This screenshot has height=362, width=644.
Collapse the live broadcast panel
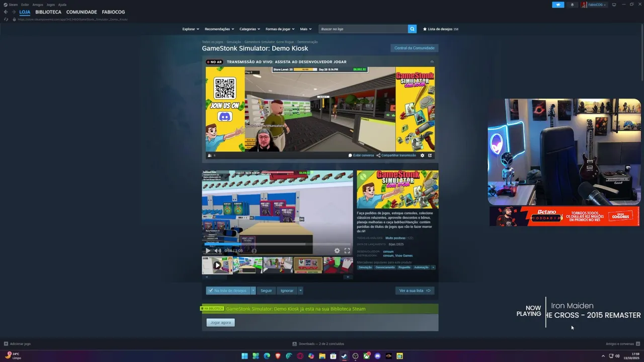(x=432, y=62)
